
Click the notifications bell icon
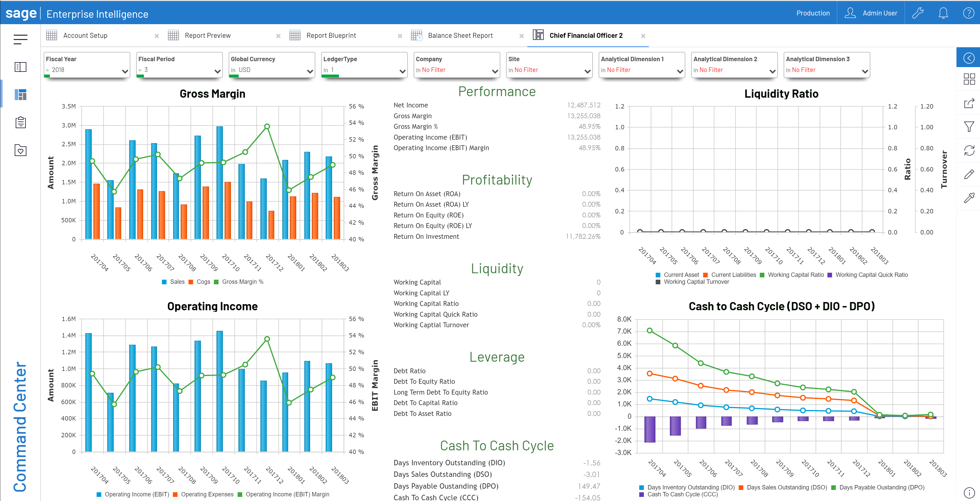tap(943, 13)
